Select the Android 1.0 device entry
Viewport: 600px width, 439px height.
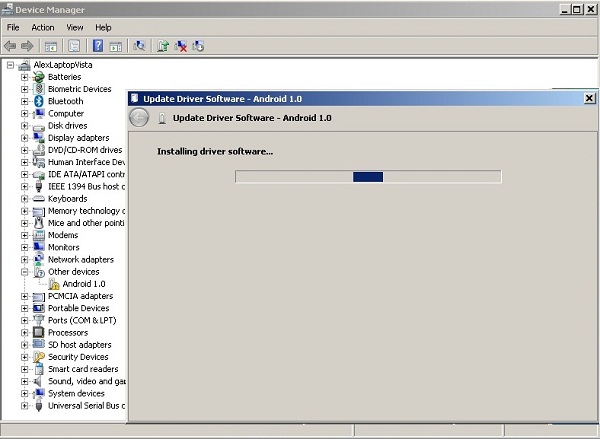84,284
